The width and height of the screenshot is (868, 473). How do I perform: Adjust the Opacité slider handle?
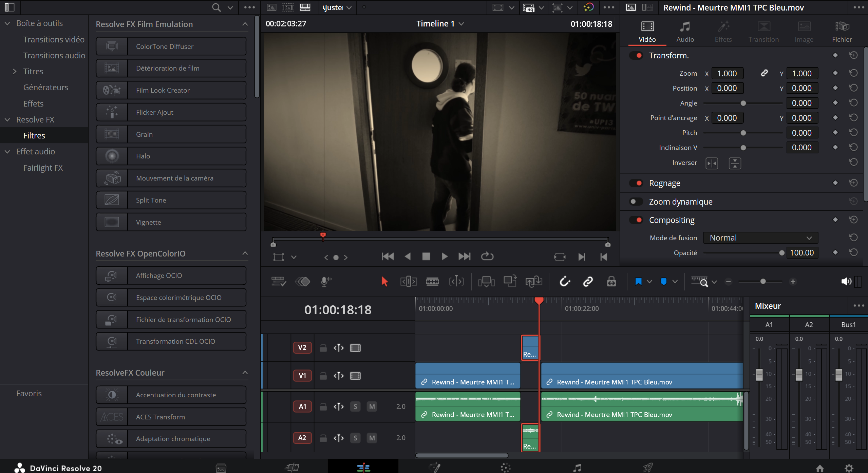[x=781, y=253]
